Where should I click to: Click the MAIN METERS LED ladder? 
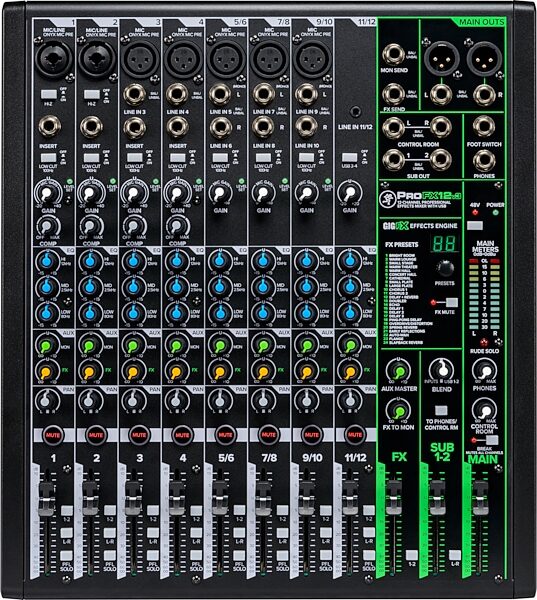pos(484,295)
